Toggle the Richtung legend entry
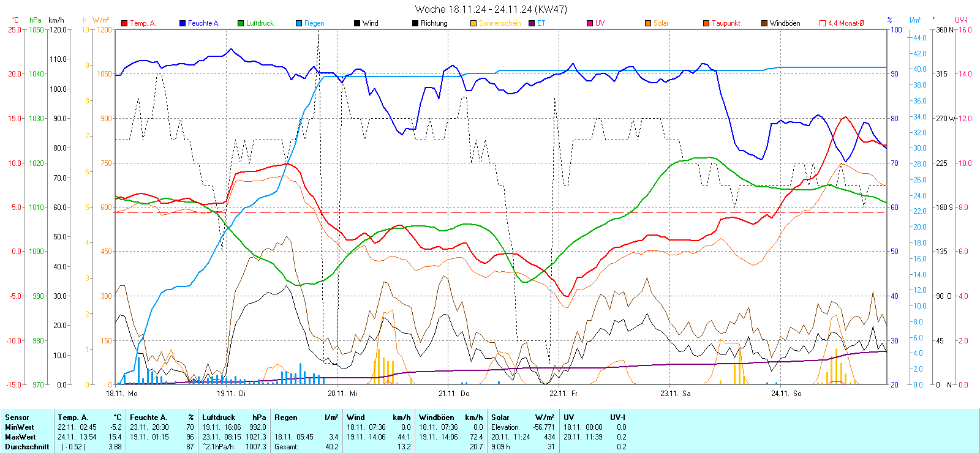This screenshot has height=453, width=980. pos(434,23)
